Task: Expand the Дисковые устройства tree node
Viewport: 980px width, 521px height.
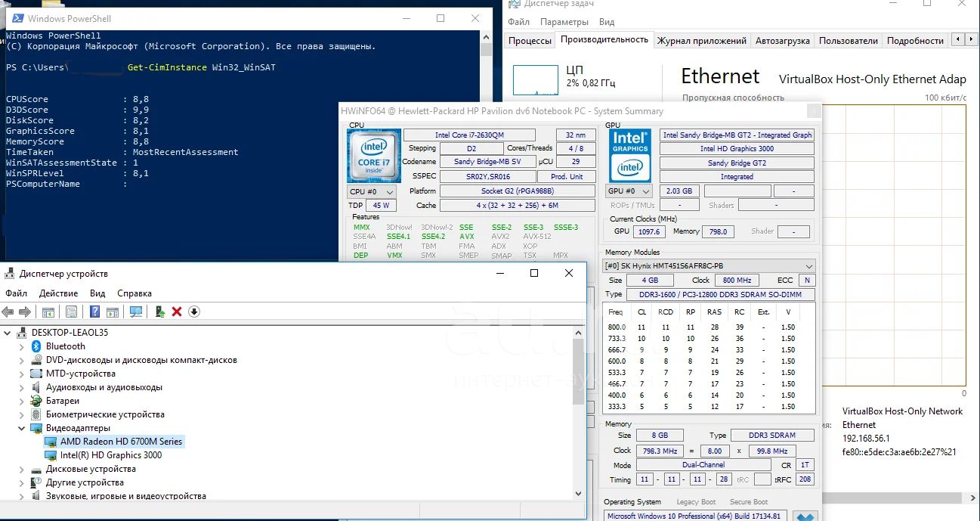Action: (x=22, y=469)
